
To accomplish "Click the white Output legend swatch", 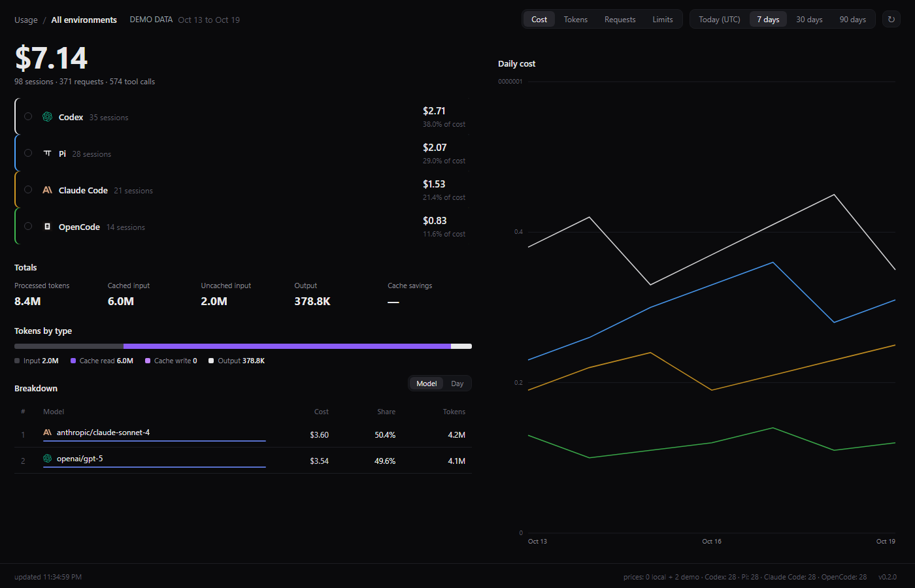I will pos(211,361).
